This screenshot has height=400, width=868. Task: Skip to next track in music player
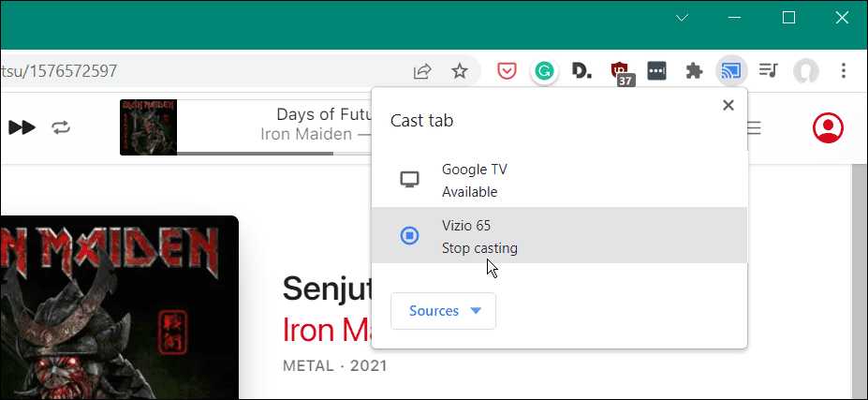click(x=22, y=128)
